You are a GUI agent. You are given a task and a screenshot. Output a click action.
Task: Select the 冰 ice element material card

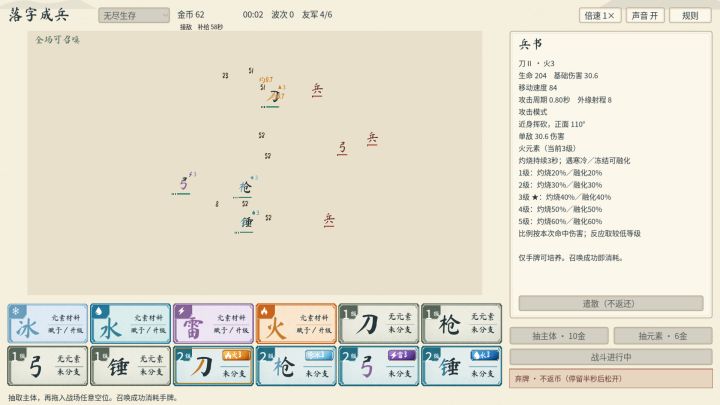48,324
